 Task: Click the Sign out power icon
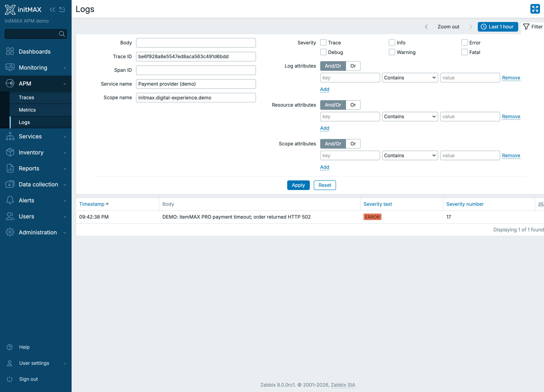click(x=10, y=379)
